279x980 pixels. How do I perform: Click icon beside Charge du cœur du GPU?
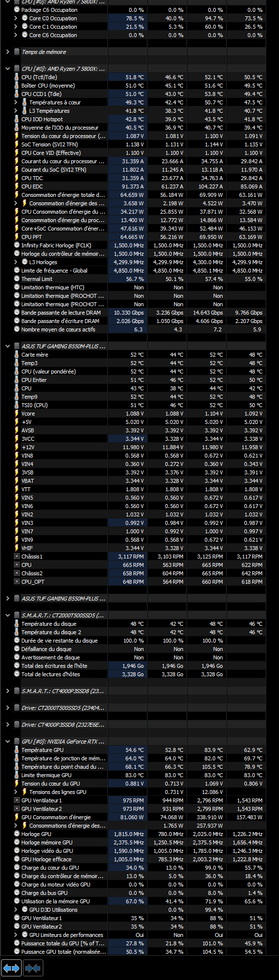point(17,868)
